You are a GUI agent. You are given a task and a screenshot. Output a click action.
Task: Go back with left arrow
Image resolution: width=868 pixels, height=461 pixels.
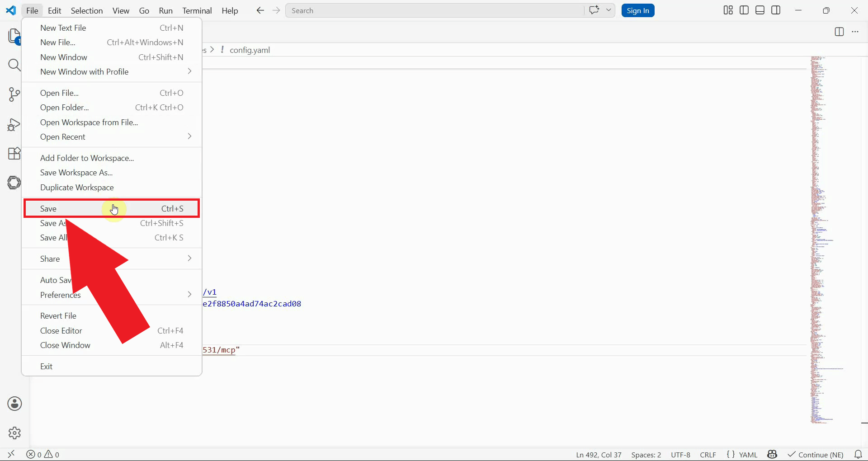coord(260,10)
